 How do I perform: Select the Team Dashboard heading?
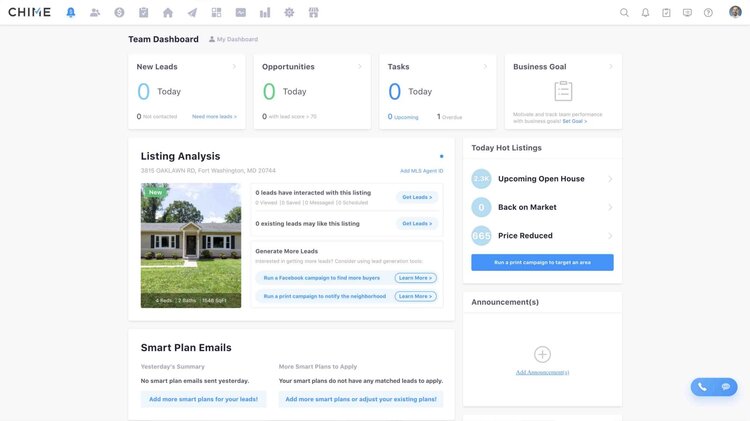[x=163, y=39]
